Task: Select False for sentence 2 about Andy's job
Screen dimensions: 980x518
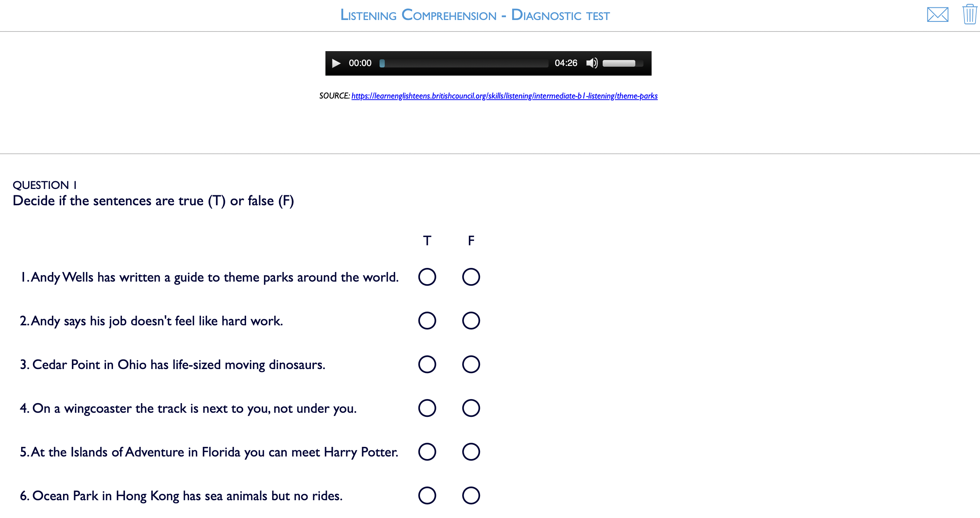Action: tap(471, 321)
